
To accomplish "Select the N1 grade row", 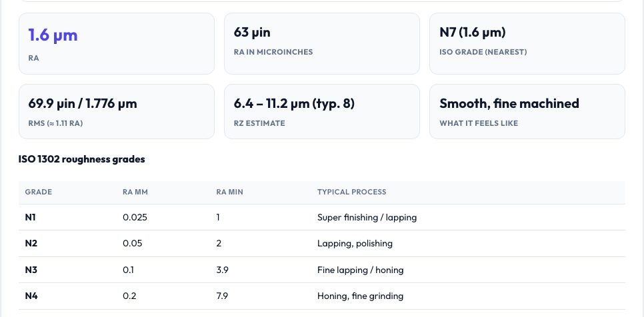I will pos(322,217).
